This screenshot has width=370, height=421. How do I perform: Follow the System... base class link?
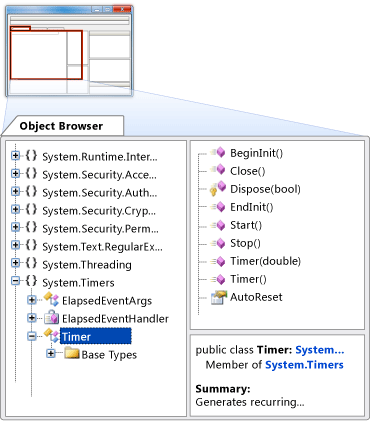[320, 350]
